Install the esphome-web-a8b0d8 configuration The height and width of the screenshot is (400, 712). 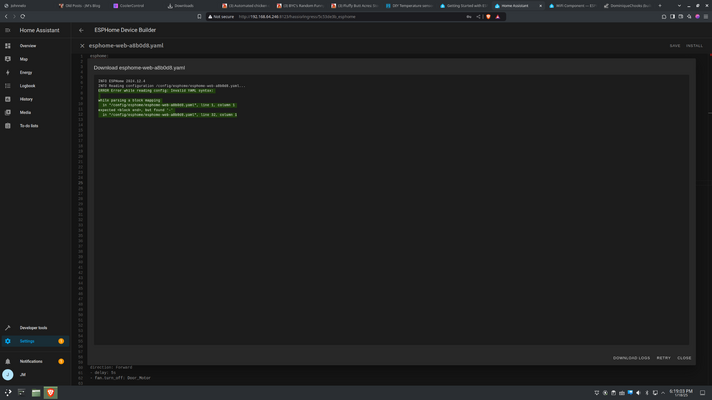[694, 46]
